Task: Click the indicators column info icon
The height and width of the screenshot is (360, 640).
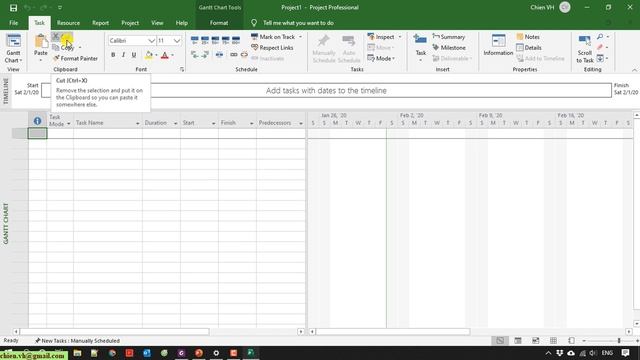Action: click(x=38, y=121)
